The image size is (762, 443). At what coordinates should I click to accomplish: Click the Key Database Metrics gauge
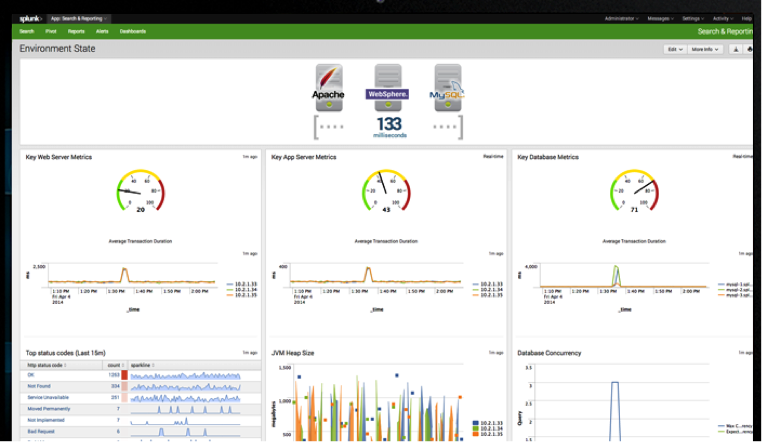click(634, 190)
